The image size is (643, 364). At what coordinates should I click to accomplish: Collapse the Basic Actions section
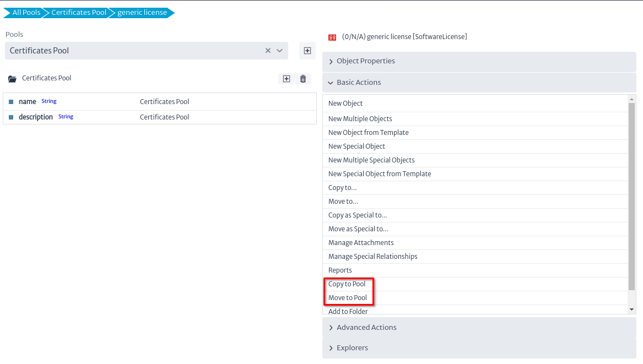coord(479,83)
